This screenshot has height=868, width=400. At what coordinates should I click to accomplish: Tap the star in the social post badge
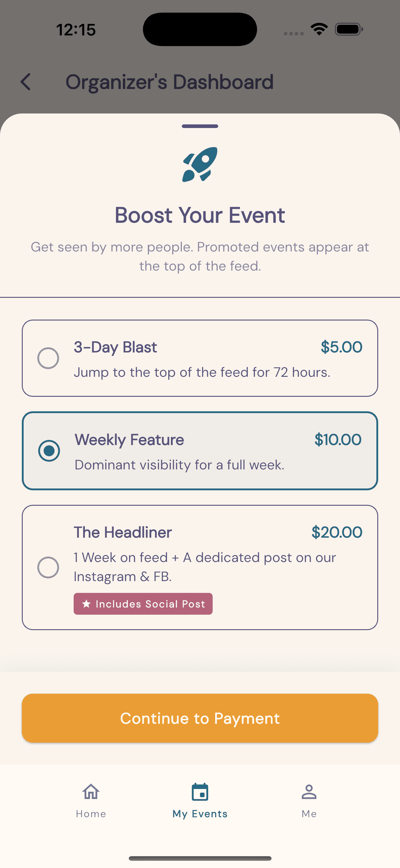pos(87,603)
